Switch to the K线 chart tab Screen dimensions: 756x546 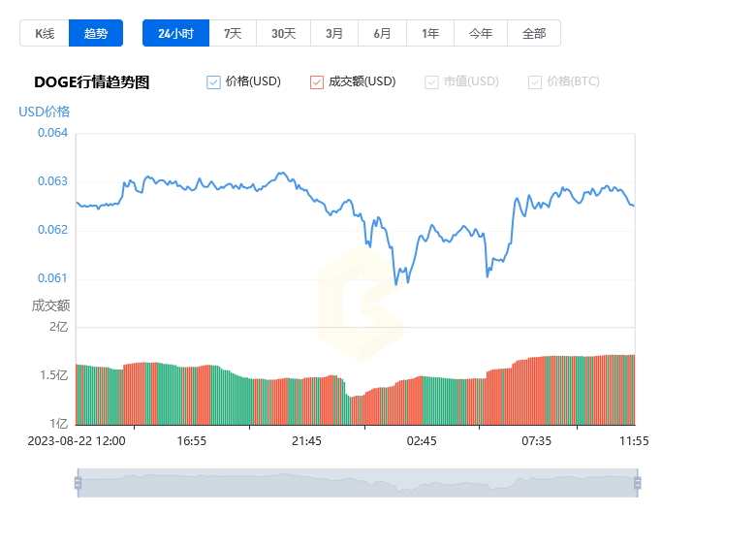(x=45, y=33)
